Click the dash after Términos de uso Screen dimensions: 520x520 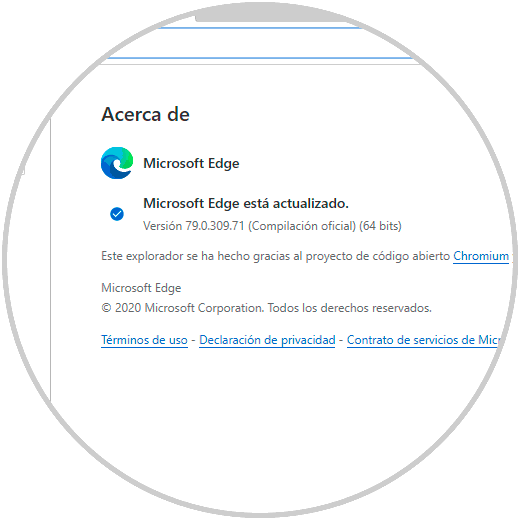pyautogui.click(x=193, y=340)
